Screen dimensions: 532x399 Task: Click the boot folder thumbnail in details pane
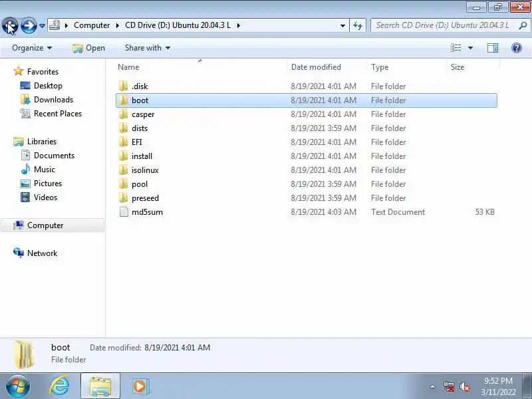coord(24,354)
